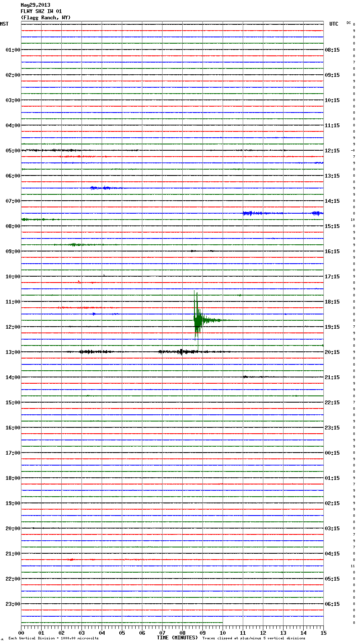The width and height of the screenshot is (357, 644).
Task: Select the MST time label "03:00"
Action: pyautogui.click(x=13, y=100)
